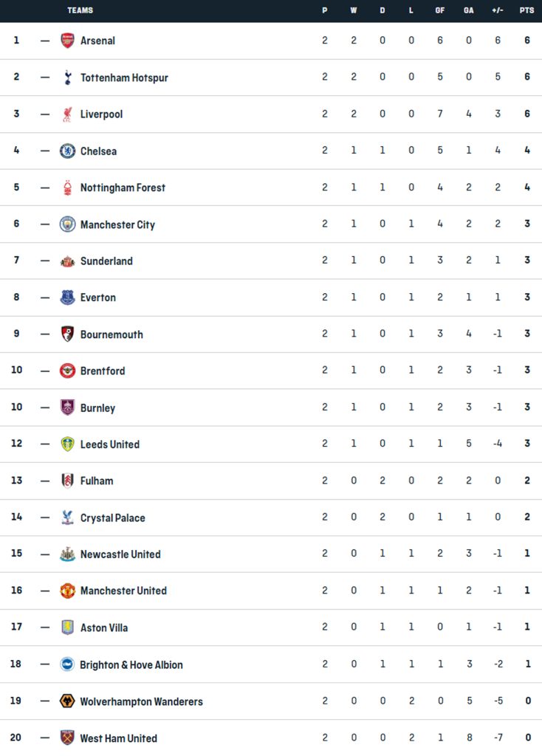Image resolution: width=542 pixels, height=756 pixels.
Task: Click the TEAMS column header
Action: coord(80,10)
